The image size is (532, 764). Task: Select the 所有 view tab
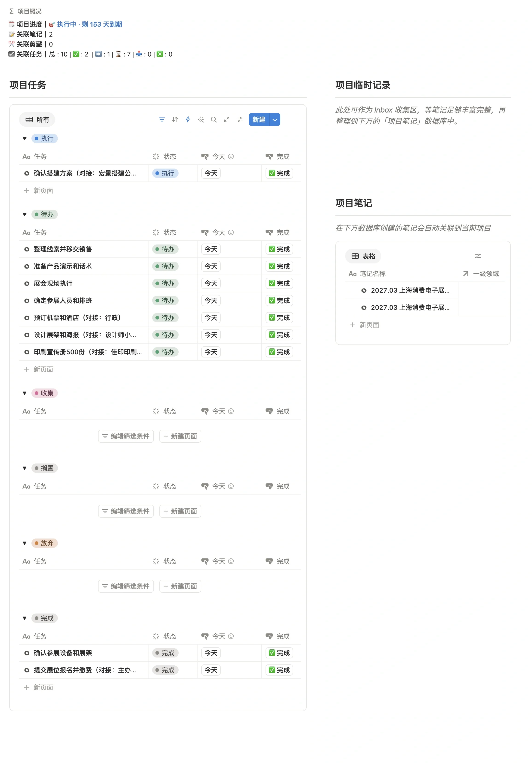[37, 120]
